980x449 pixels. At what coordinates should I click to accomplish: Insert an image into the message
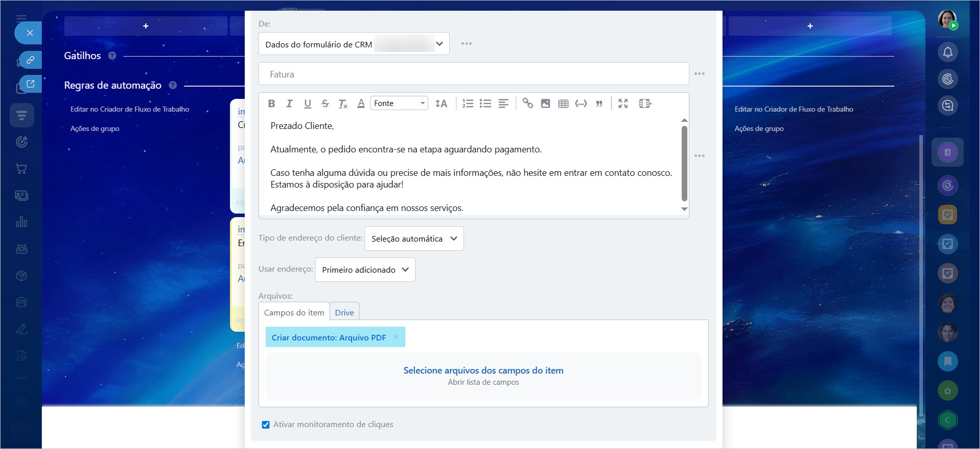point(546,103)
